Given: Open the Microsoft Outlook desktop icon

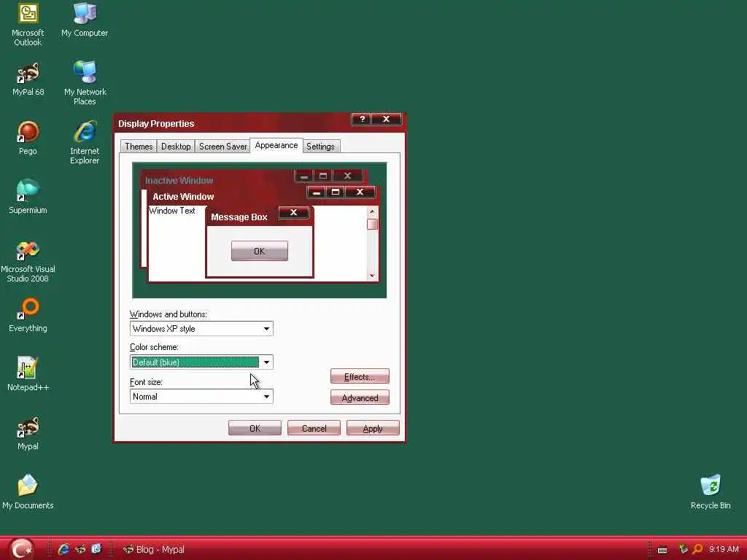Looking at the screenshot, I should click(x=28, y=24).
